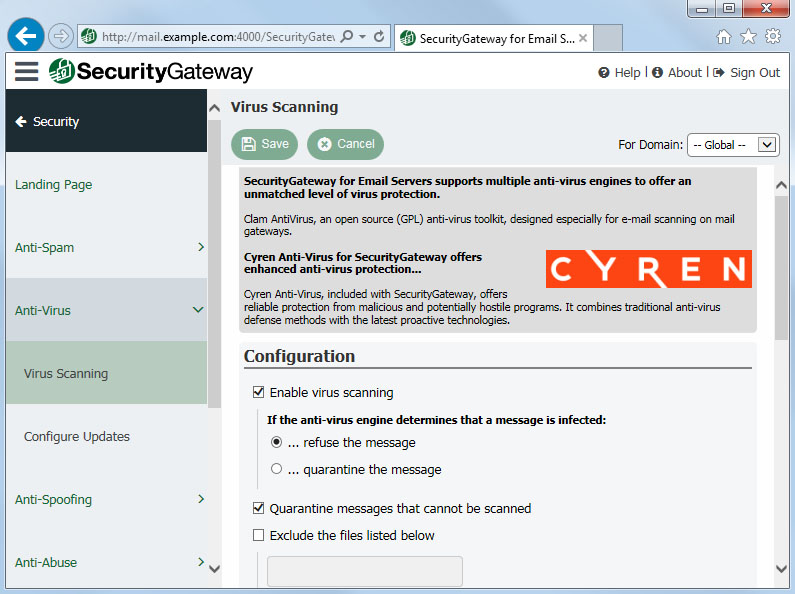The image size is (795, 594).
Task: Close the SecurityGateway browser tab
Action: point(583,38)
